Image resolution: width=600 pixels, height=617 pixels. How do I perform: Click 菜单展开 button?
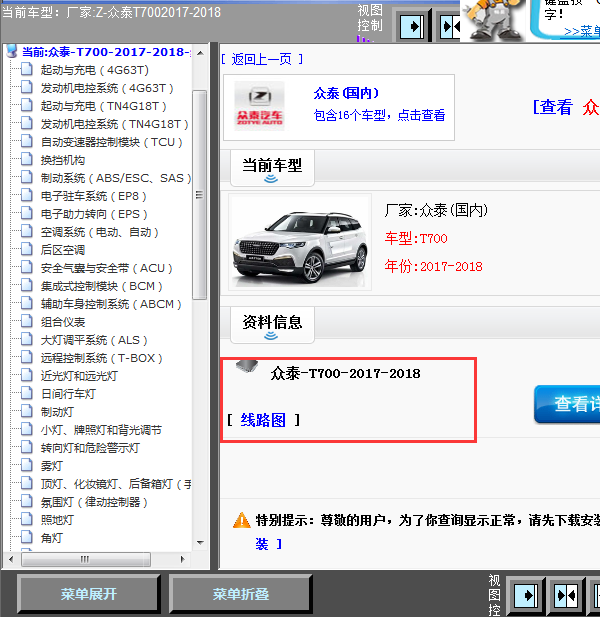[89, 594]
